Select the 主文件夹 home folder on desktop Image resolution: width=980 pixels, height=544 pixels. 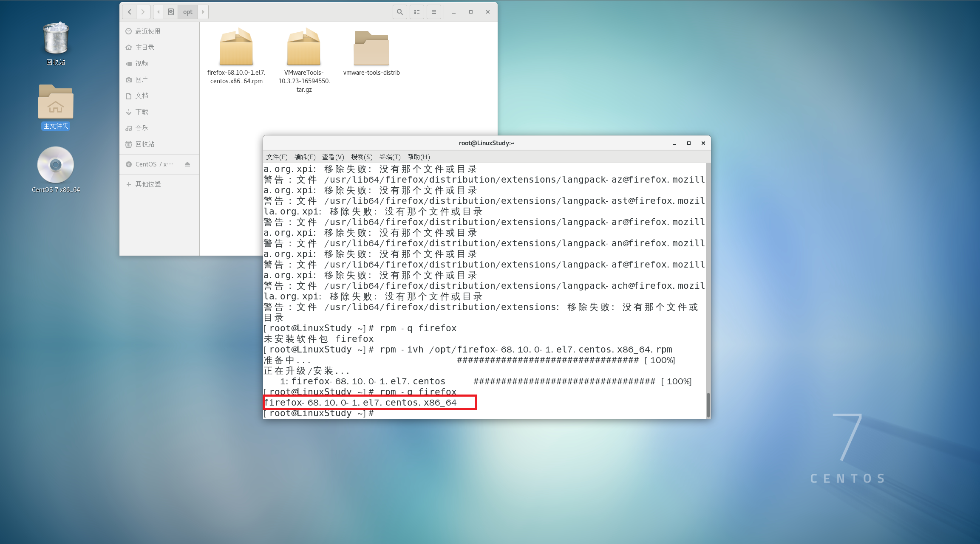(56, 107)
